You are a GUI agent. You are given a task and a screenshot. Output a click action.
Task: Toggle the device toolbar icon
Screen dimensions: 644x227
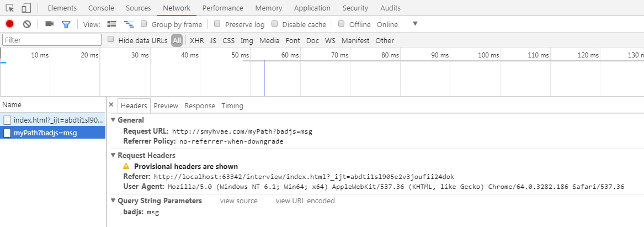coord(26,8)
